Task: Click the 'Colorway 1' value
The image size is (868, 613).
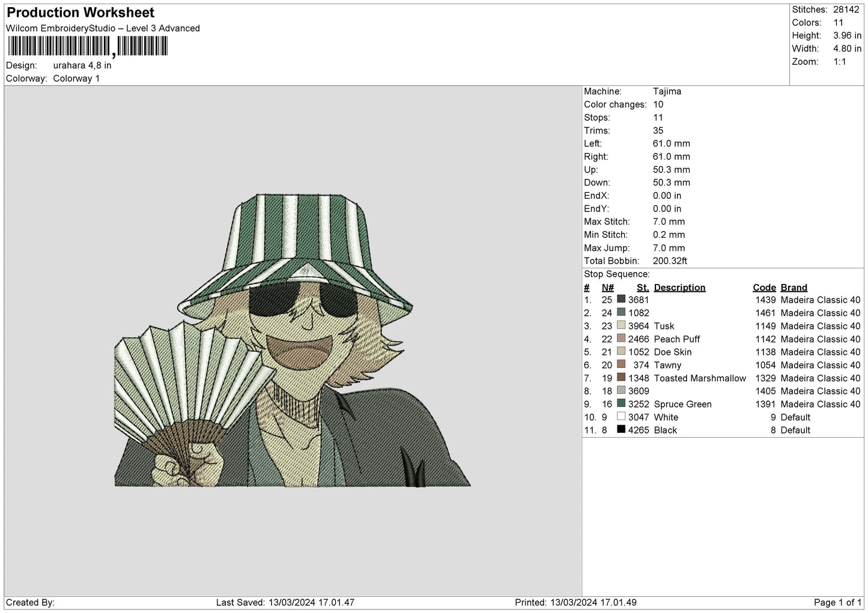Action: (x=76, y=79)
